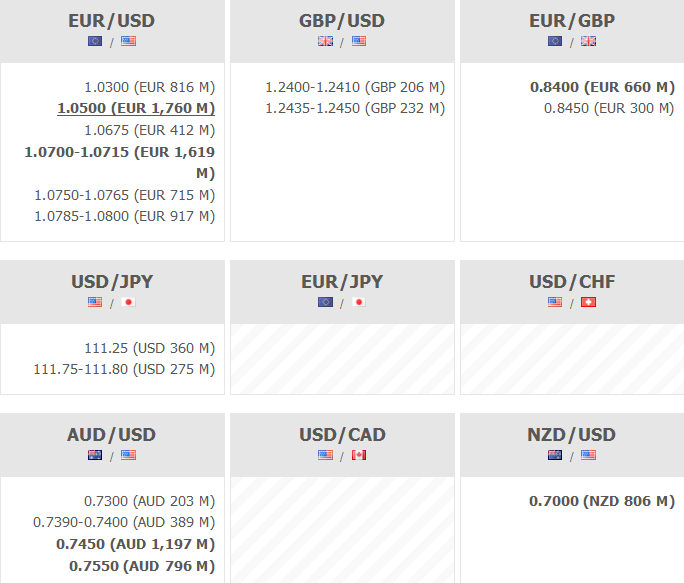
Task: Click the EU flag under EUR/JPY heading
Action: 325,302
